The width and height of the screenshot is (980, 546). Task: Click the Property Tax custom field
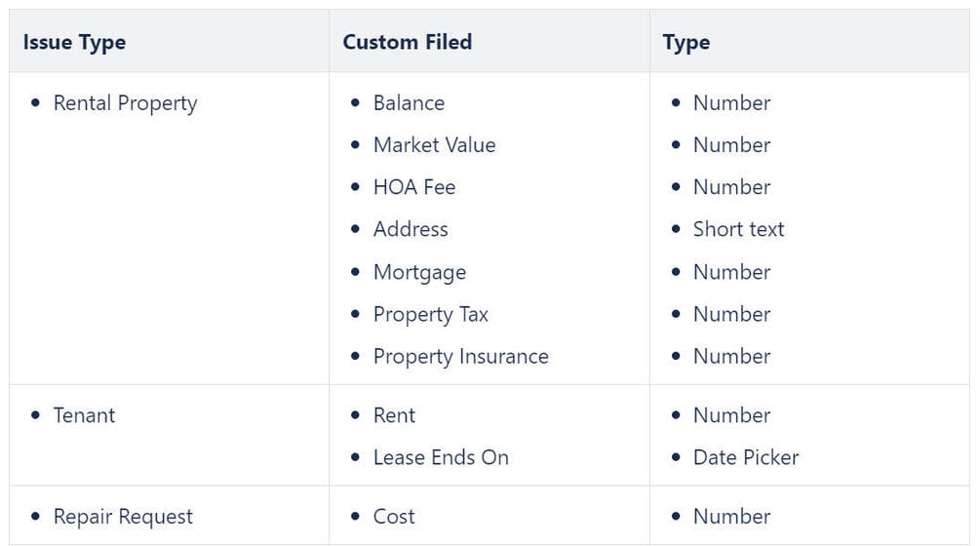pyautogui.click(x=430, y=314)
